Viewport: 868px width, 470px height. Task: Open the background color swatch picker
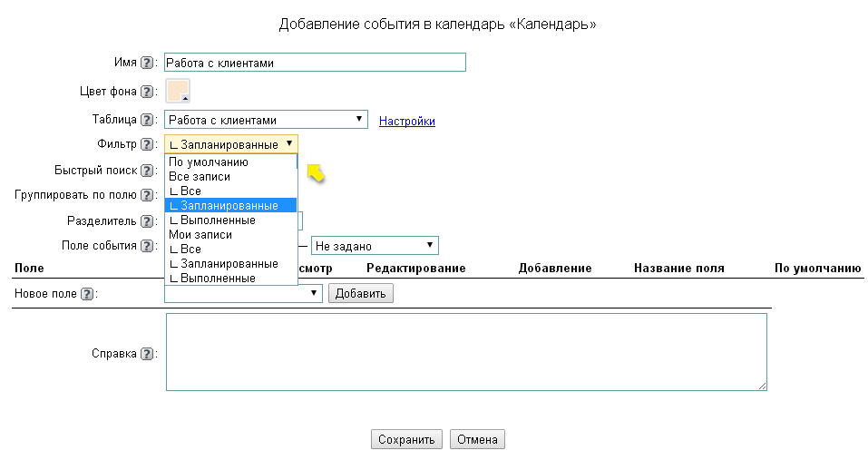[178, 92]
